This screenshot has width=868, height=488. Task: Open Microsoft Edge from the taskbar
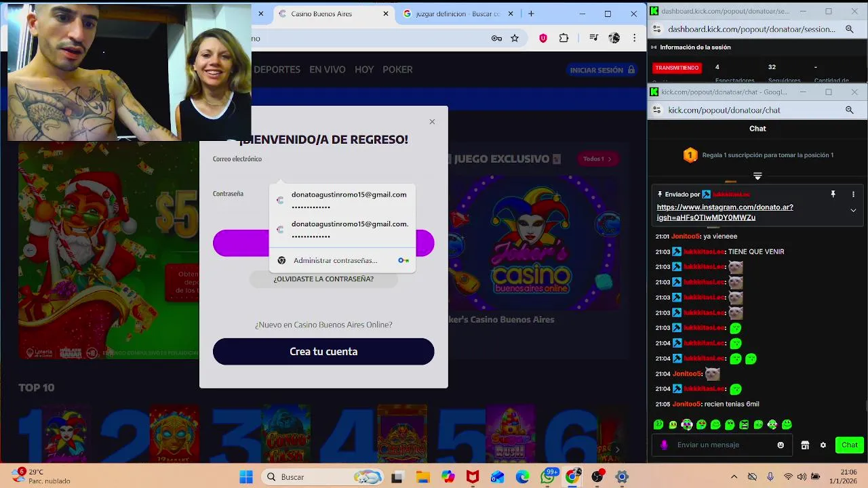(x=522, y=477)
